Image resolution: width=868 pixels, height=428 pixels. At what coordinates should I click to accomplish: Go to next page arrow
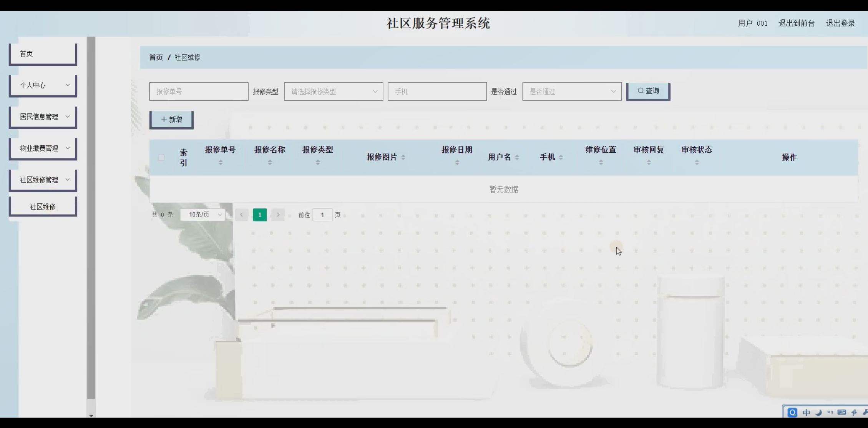click(x=278, y=215)
